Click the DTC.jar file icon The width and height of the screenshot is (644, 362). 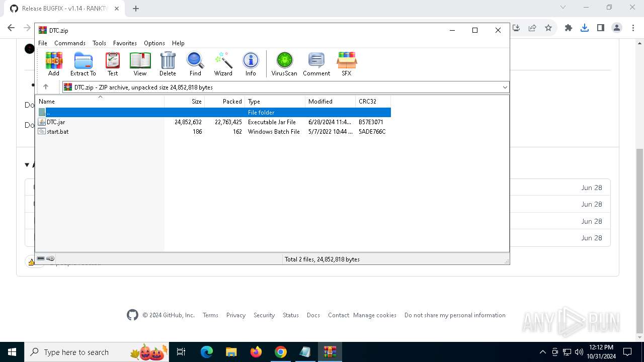point(42,122)
